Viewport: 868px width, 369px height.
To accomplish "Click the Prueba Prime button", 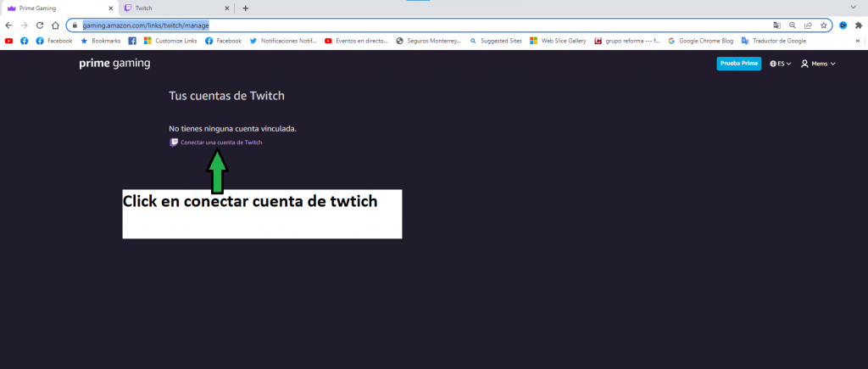I will point(738,64).
